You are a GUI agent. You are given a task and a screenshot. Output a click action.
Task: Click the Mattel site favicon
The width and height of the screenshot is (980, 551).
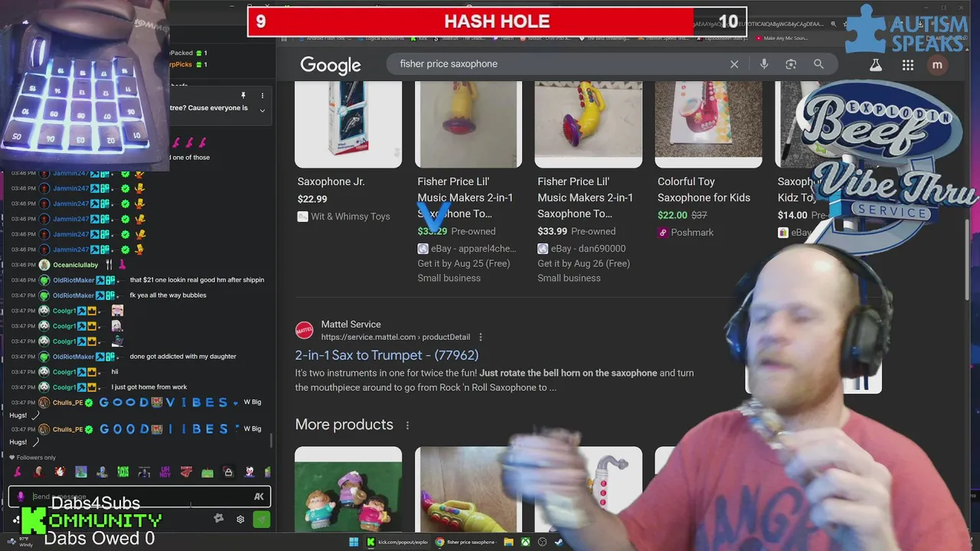(305, 331)
